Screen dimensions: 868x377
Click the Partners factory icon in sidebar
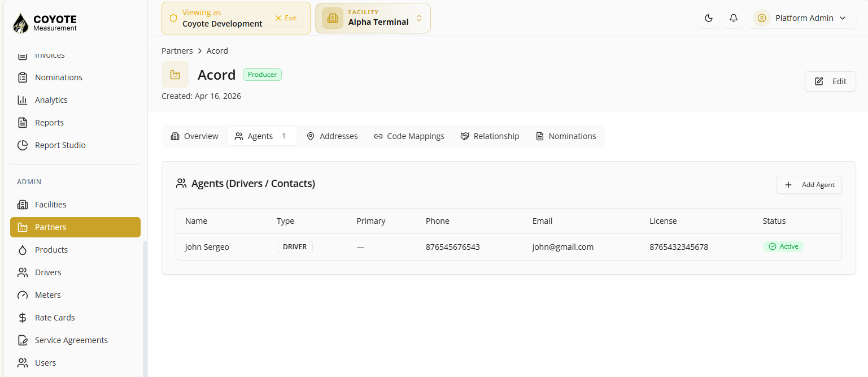pos(23,227)
